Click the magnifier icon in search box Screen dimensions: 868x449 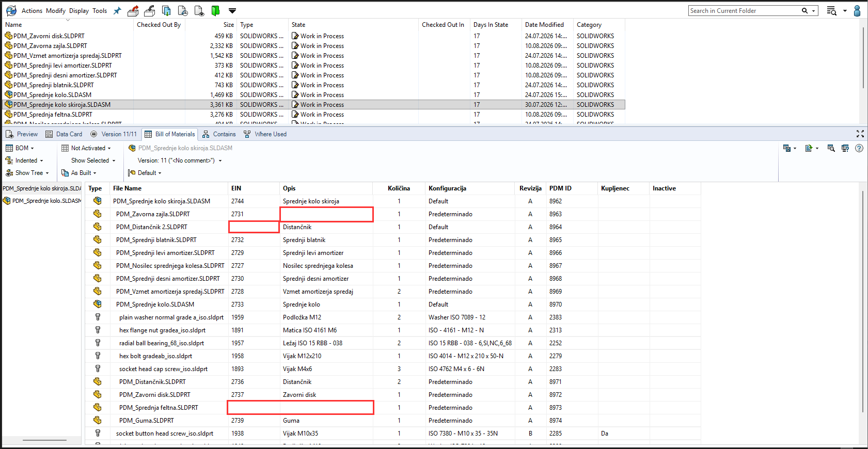pyautogui.click(x=804, y=10)
